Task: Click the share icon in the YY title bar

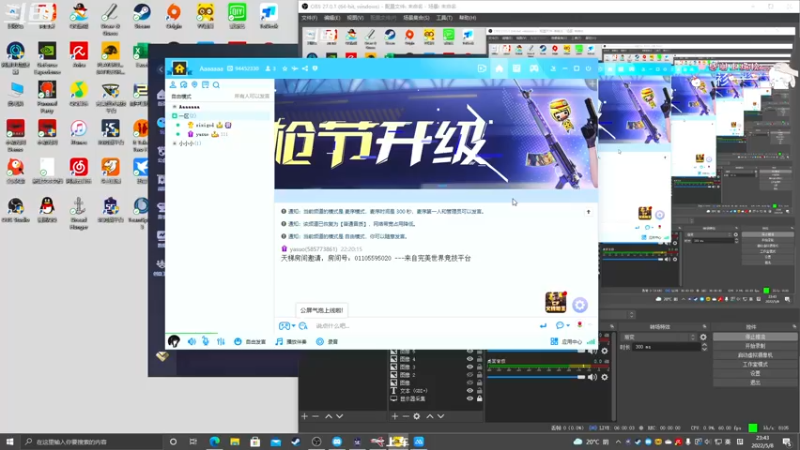Action: coord(305,68)
